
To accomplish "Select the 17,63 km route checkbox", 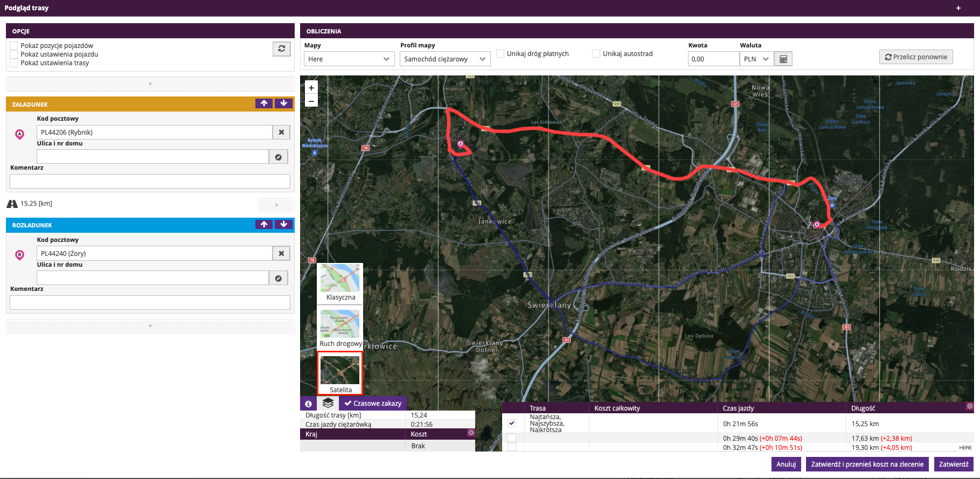I will click(512, 438).
